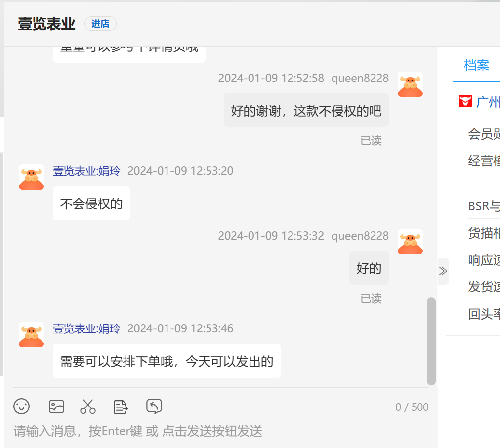Open sender name 壹览表业:娟玲 at 12:53:46
The image size is (500, 448).
(x=86, y=328)
